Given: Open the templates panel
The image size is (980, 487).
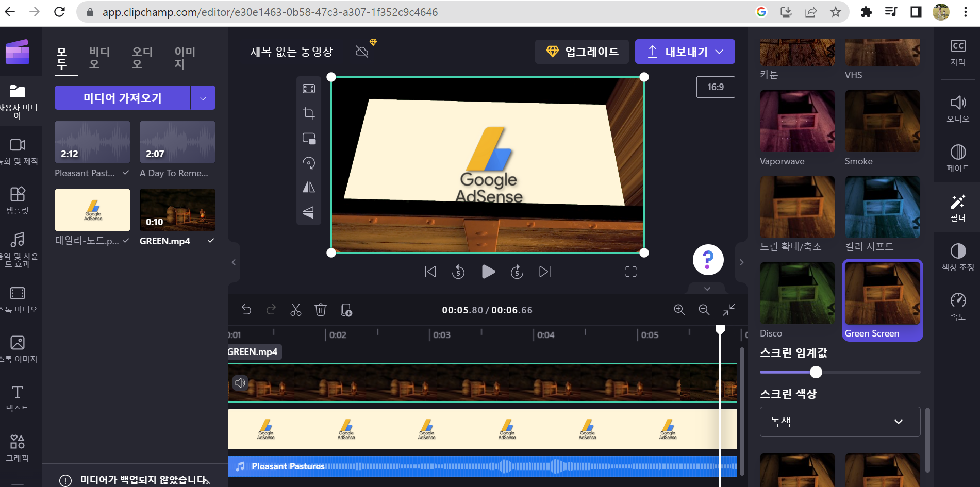Looking at the screenshot, I should coord(18,200).
